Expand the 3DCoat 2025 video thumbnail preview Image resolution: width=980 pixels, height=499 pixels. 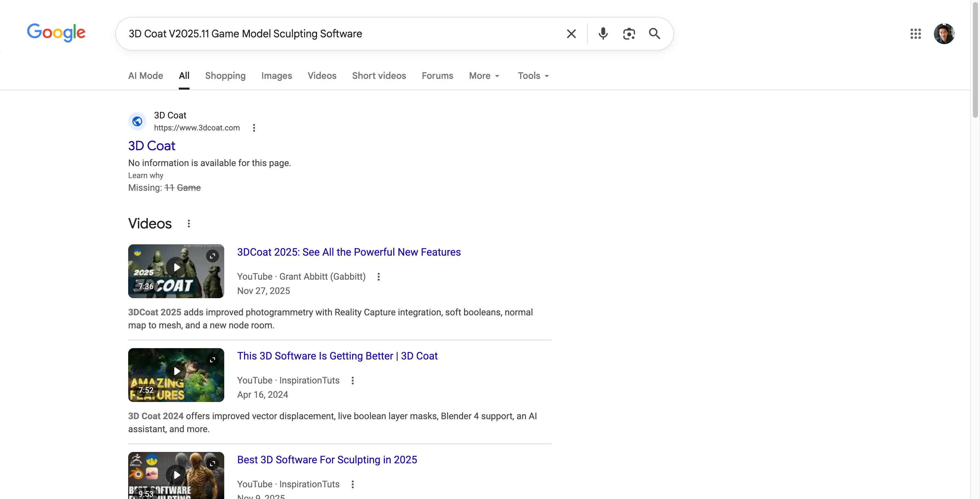212,256
